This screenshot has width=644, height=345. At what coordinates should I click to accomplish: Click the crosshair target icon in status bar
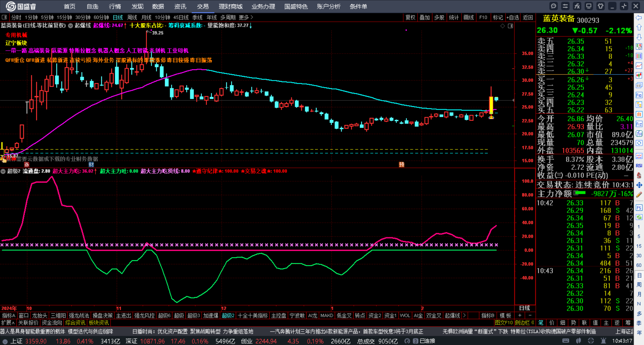click(x=591, y=341)
